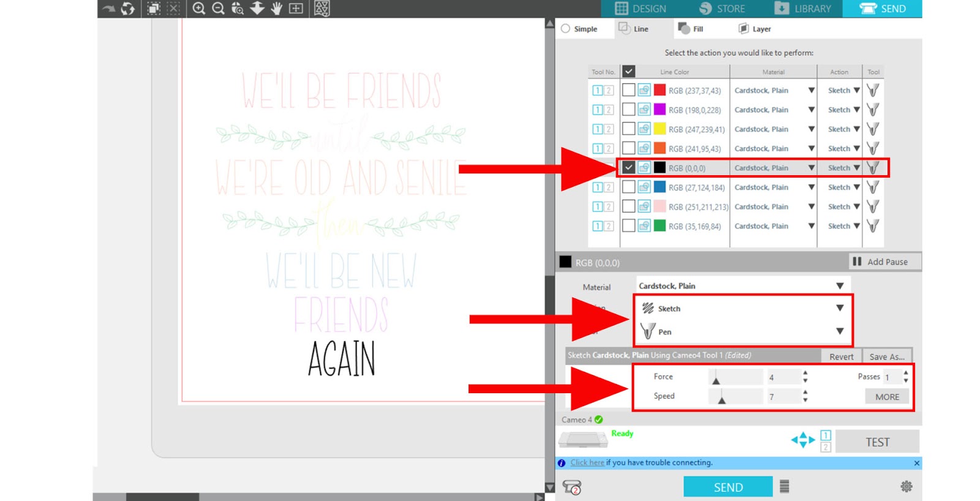Enable checkbox for RGB (247,239,41) line
980x501 pixels.
tap(628, 129)
